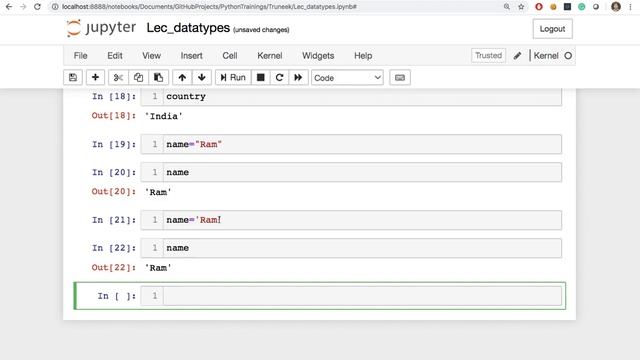Open the cell type Code dropdown
This screenshot has height=360, width=640.
pyautogui.click(x=347, y=78)
